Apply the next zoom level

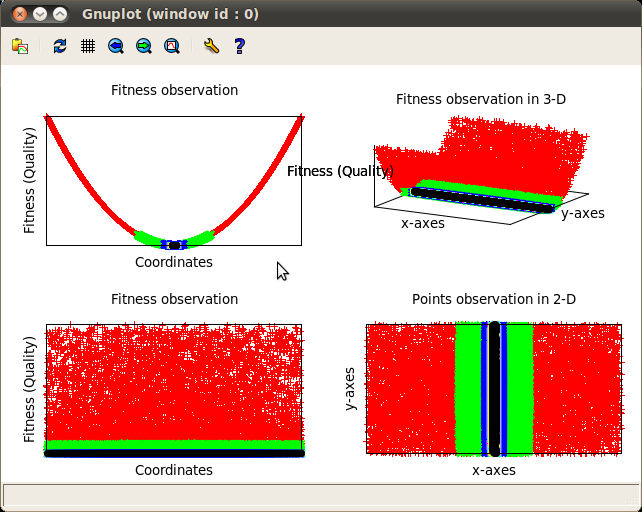point(144,46)
